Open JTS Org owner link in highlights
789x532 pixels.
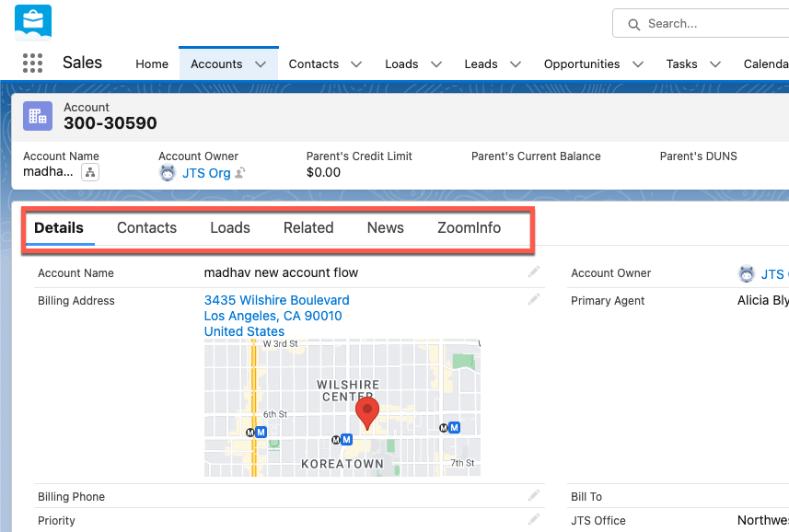206,173
